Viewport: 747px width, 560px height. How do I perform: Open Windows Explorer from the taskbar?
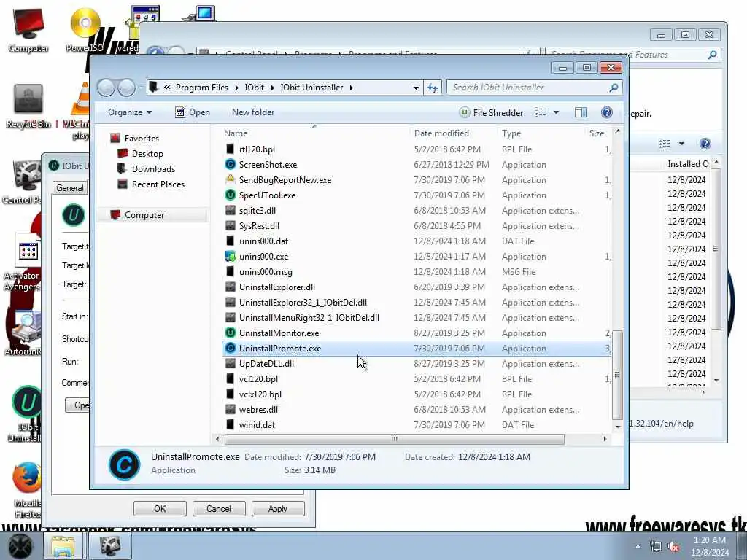tap(63, 546)
